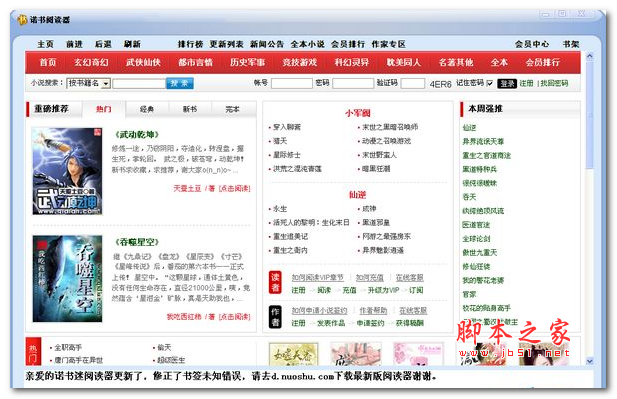Screen dimensions: 617x399
Task: Click 如何充值 help link
Action: [x=369, y=278]
